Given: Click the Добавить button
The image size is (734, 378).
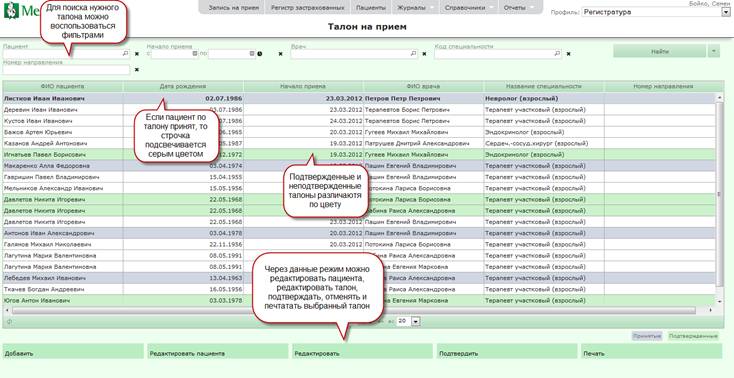Looking at the screenshot, I should pyautogui.click(x=73, y=351).
